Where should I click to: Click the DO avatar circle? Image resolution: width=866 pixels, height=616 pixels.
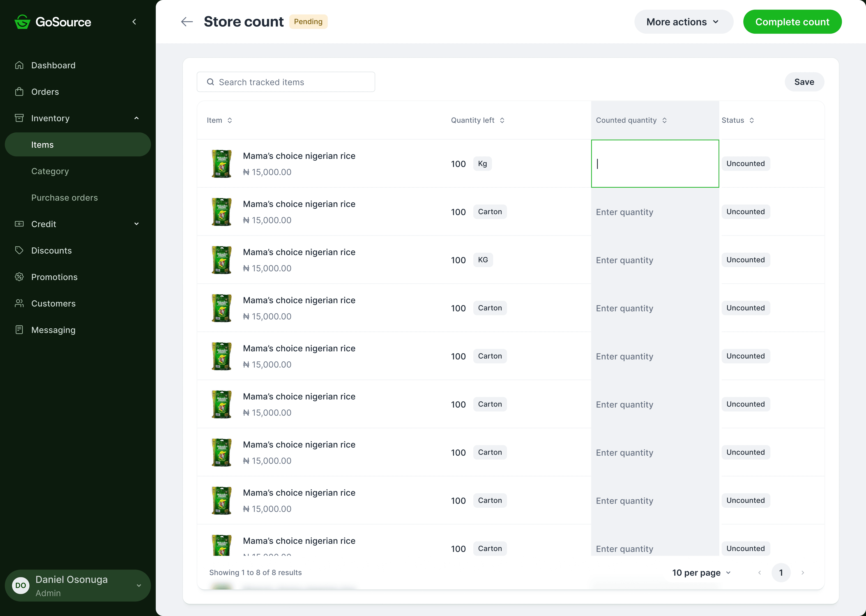click(21, 586)
